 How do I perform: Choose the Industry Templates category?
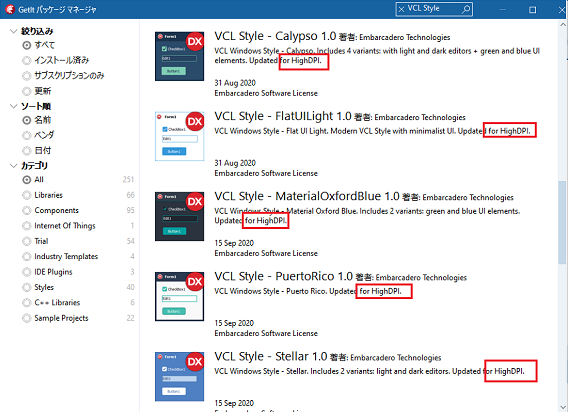pos(26,257)
